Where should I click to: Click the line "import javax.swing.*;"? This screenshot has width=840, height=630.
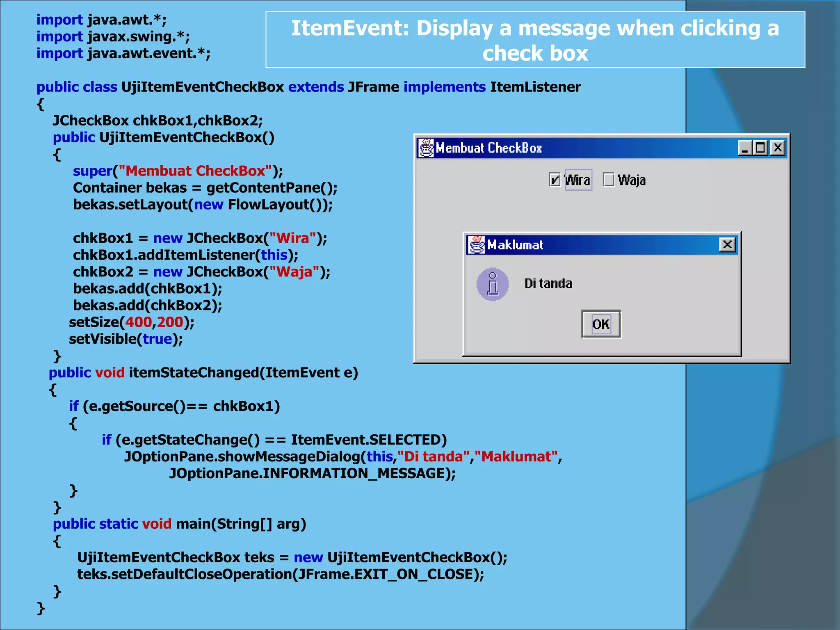point(113,37)
